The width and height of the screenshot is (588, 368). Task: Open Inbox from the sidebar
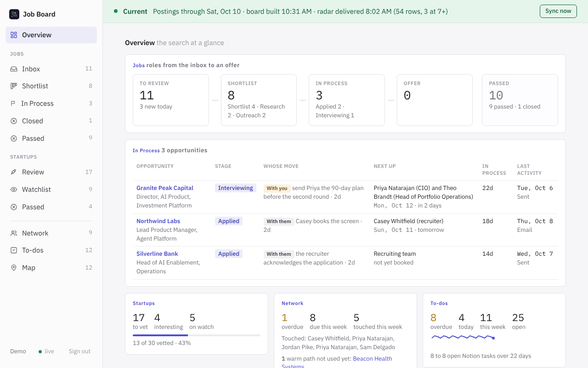point(51,69)
